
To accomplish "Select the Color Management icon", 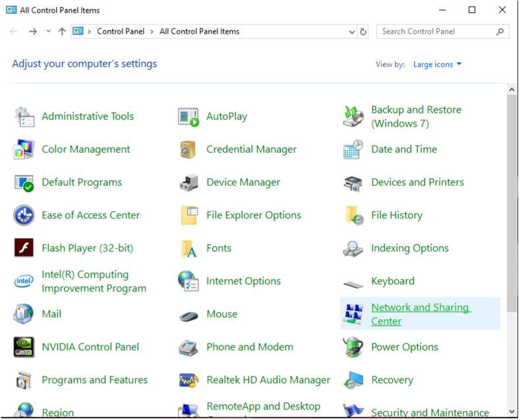I will [x=24, y=150].
